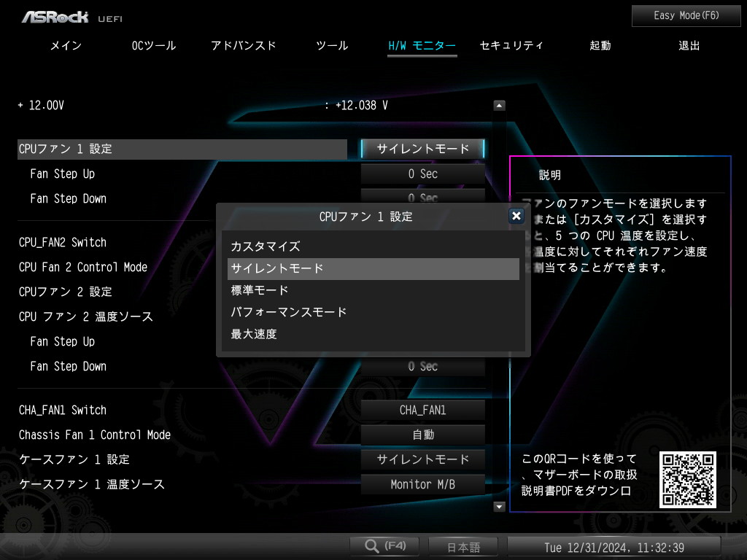Select the ケースファン 1 温度ソース row label
The image size is (747, 560).
click(x=91, y=484)
